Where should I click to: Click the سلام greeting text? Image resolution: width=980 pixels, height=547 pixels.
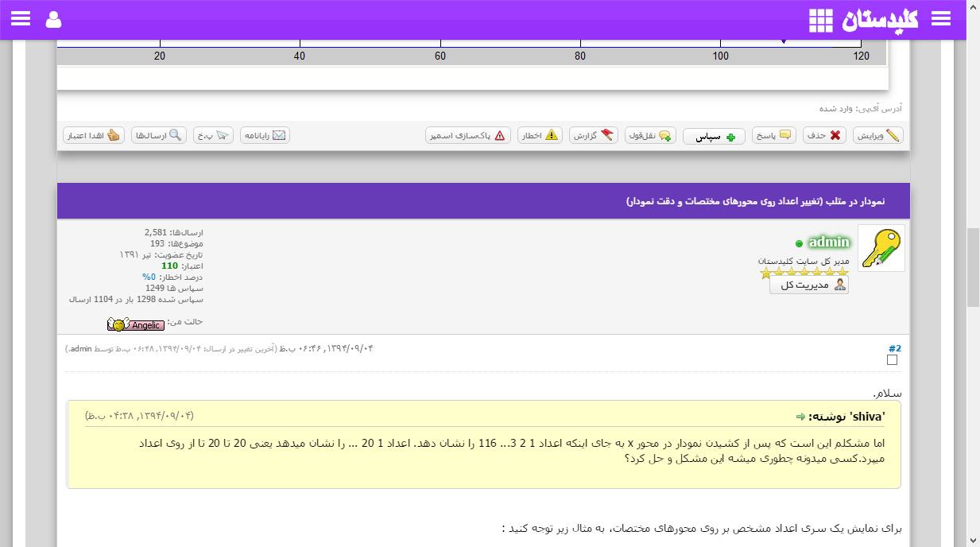click(x=887, y=393)
